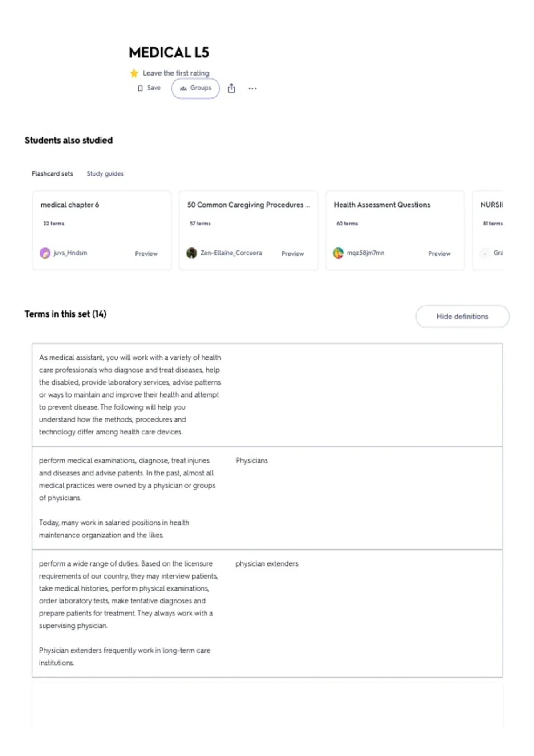Click Zen-Ellaine_Corcuera profile avatar

pyautogui.click(x=191, y=253)
